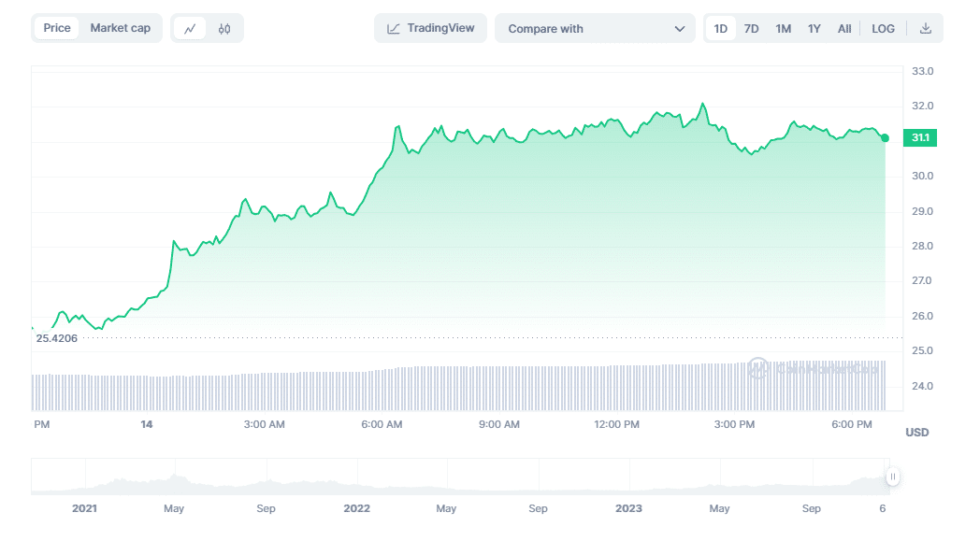Download chart data icon
The image size is (980, 541).
[926, 28]
